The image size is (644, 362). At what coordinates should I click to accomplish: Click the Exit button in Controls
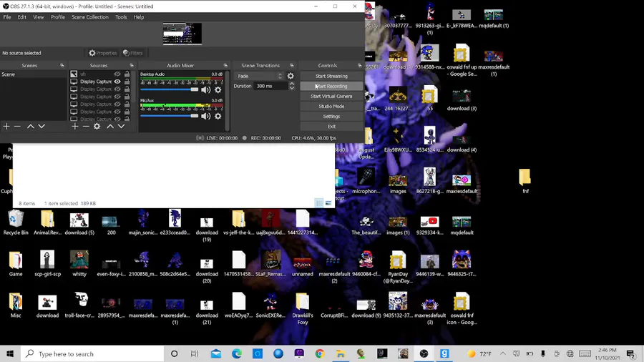coord(331,127)
